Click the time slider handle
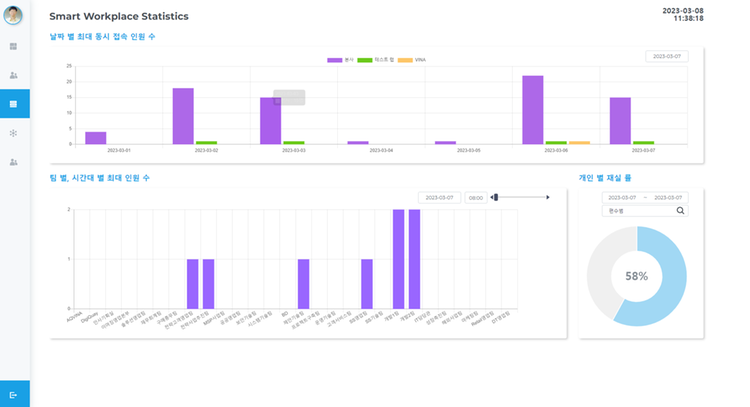 coord(498,198)
